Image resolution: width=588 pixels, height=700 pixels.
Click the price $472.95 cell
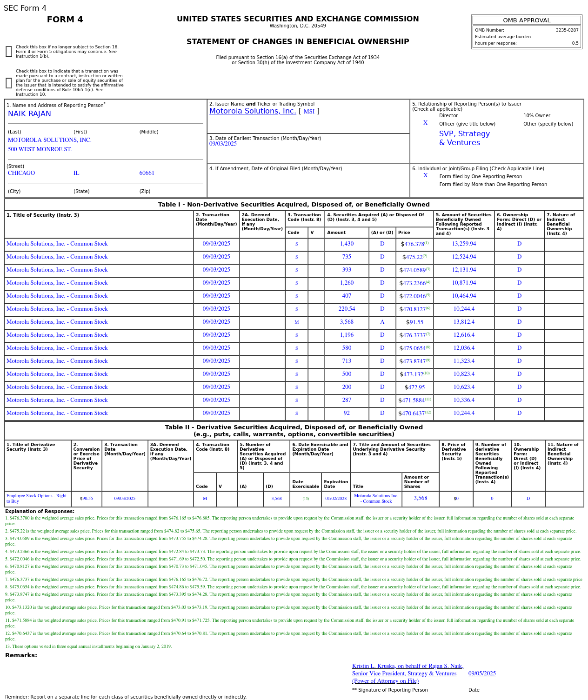click(414, 387)
